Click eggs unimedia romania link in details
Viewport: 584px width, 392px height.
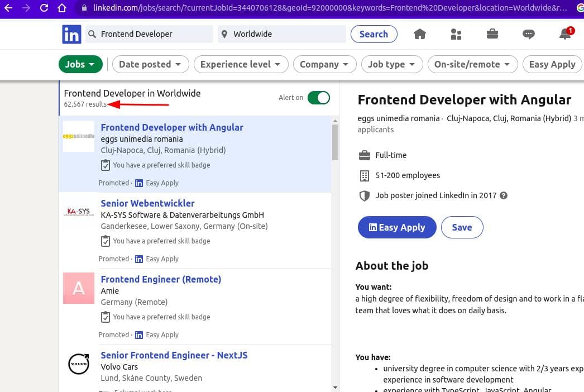tap(399, 118)
